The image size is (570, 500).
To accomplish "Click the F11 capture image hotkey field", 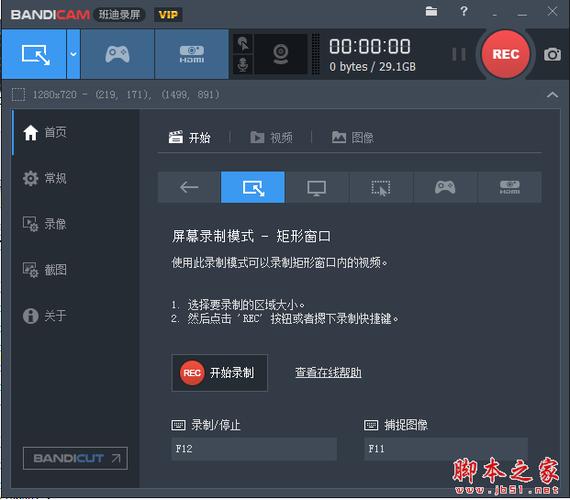I will point(446,449).
